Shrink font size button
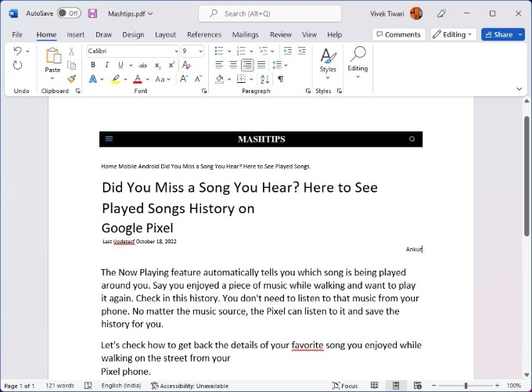The width and height of the screenshot is (532, 392). [x=199, y=79]
